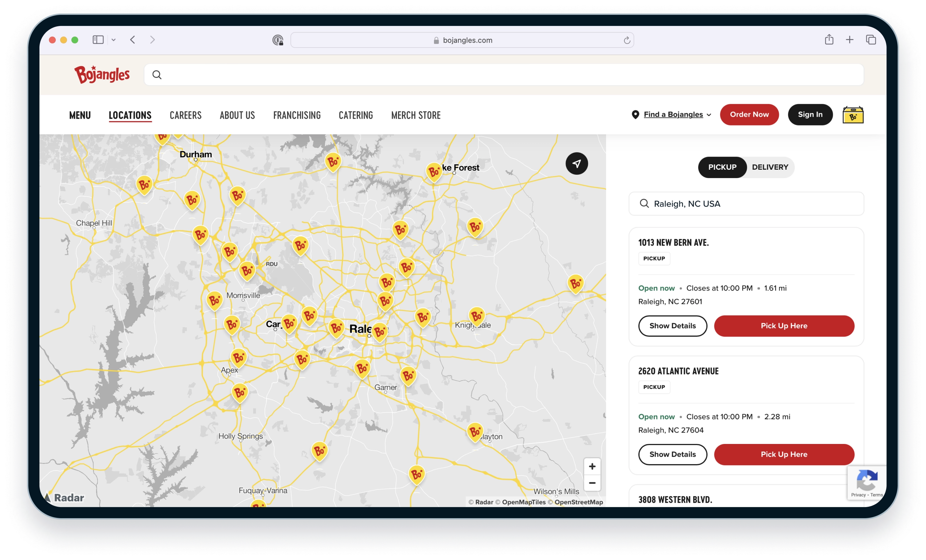This screenshot has height=560, width=926.
Task: Pick Up Here at 2620 Atlantic Avenue
Action: point(784,454)
